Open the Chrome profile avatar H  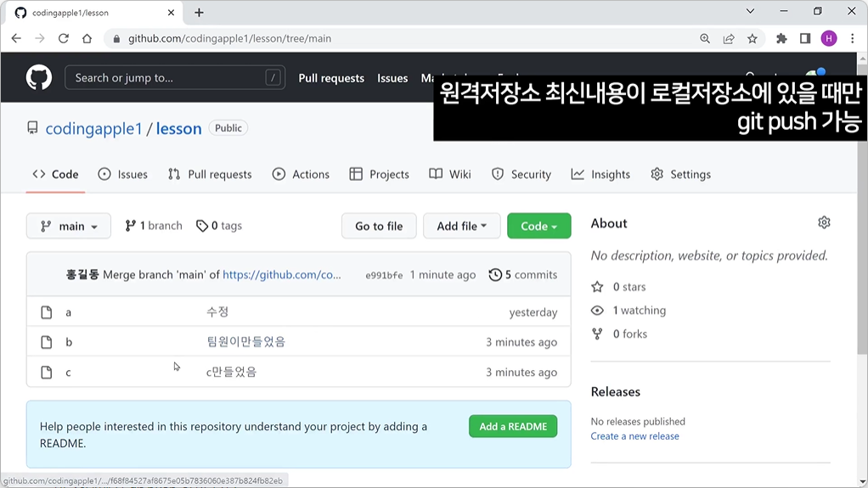[x=829, y=38]
